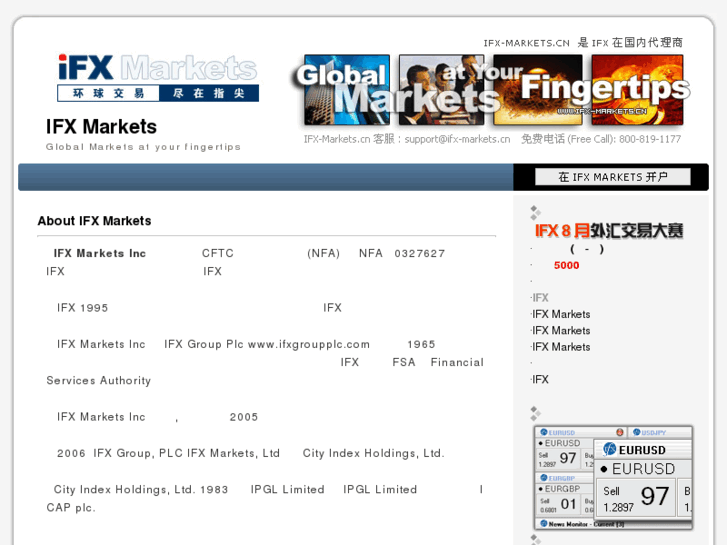Open the IFX 8月外汇交易大赛 promotion banner
This screenshot has height=545, width=727.
[609, 231]
